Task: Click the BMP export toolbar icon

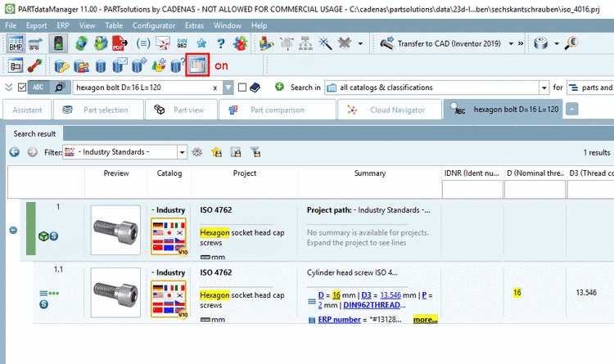Action: click(x=16, y=43)
